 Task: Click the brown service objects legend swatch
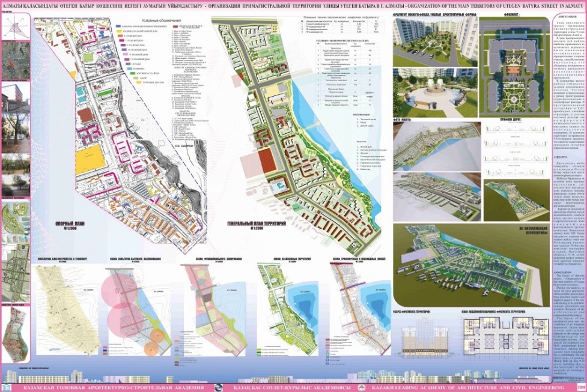tap(175, 27)
